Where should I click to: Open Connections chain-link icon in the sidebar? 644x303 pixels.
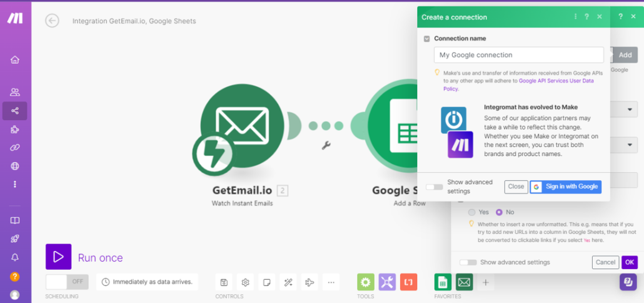pyautogui.click(x=15, y=148)
